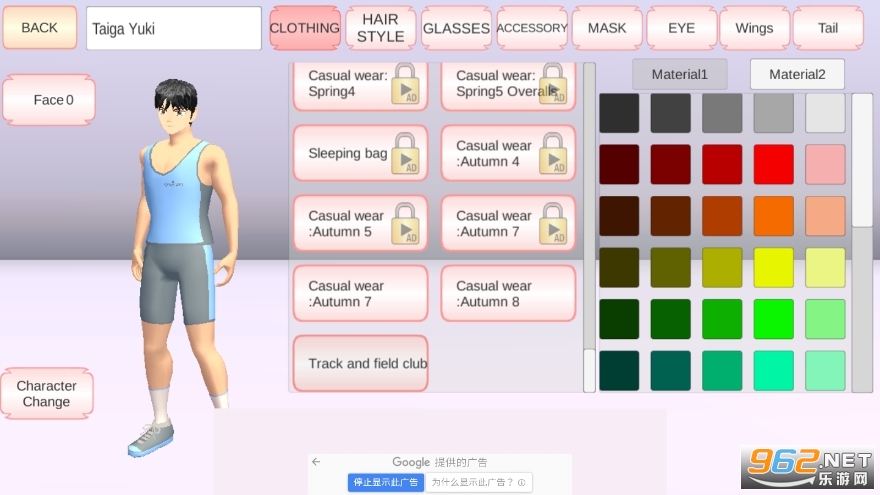Pick the medium red swatch

pyautogui.click(x=722, y=164)
